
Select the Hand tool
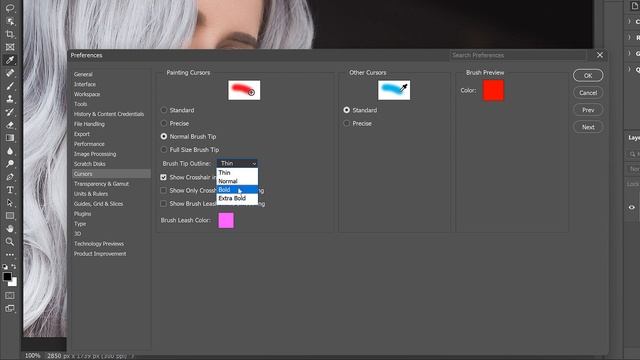tap(10, 229)
